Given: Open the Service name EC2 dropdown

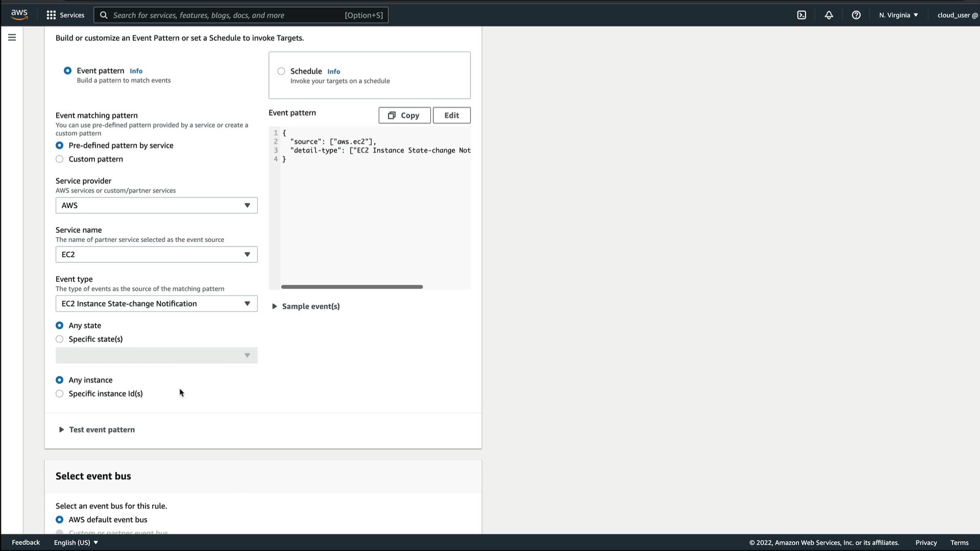Looking at the screenshot, I should (156, 255).
